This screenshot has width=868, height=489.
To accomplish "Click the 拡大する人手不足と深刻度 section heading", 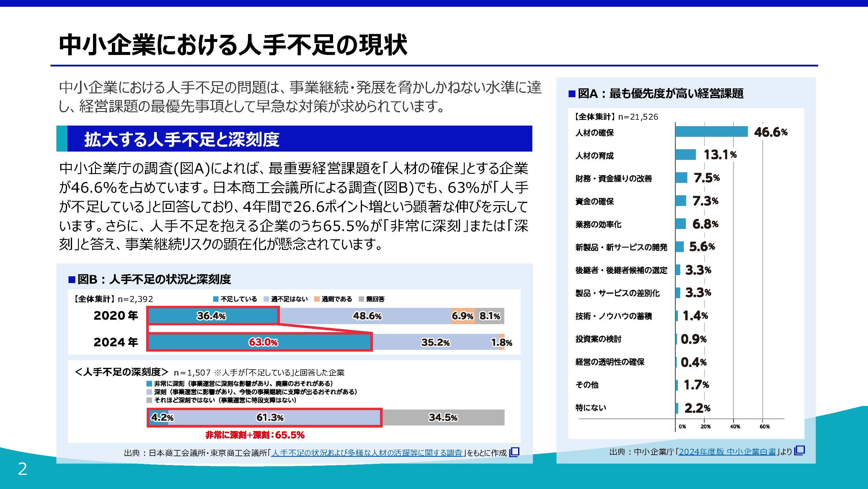I will [182, 139].
